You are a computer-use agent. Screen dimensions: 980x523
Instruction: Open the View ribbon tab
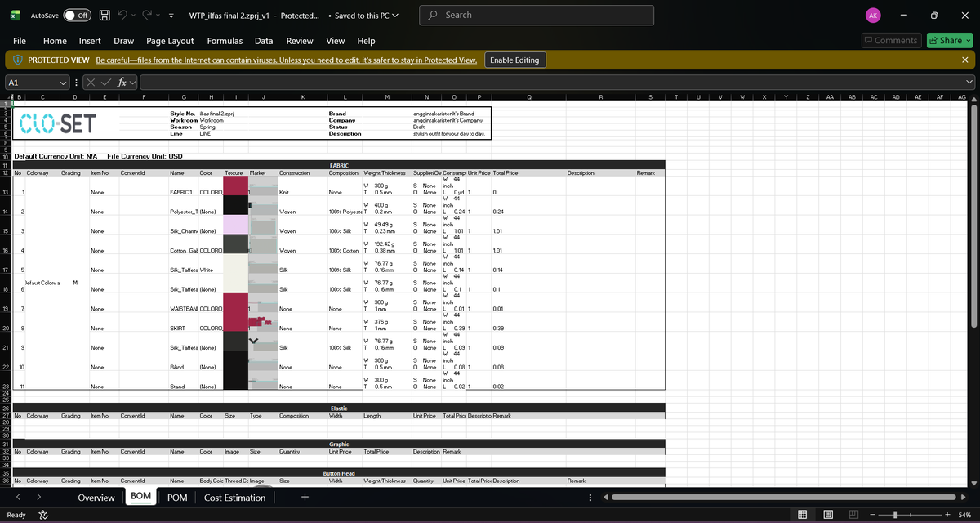(336, 41)
